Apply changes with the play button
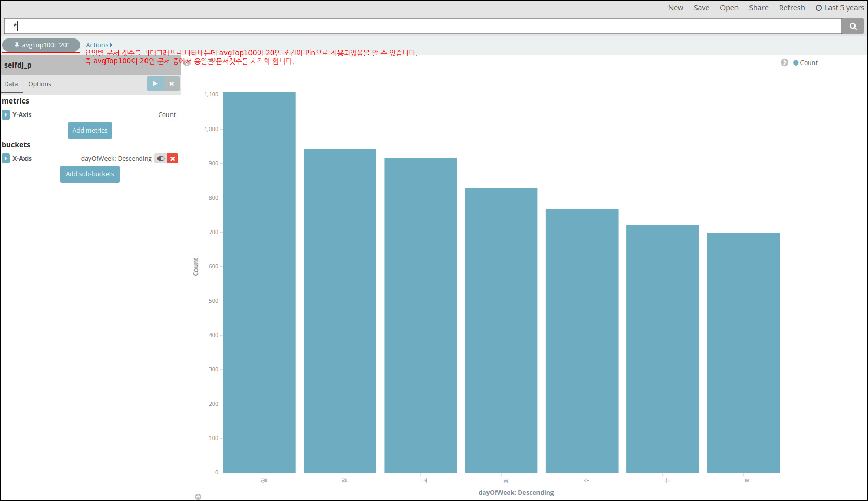The width and height of the screenshot is (868, 501). coord(155,84)
